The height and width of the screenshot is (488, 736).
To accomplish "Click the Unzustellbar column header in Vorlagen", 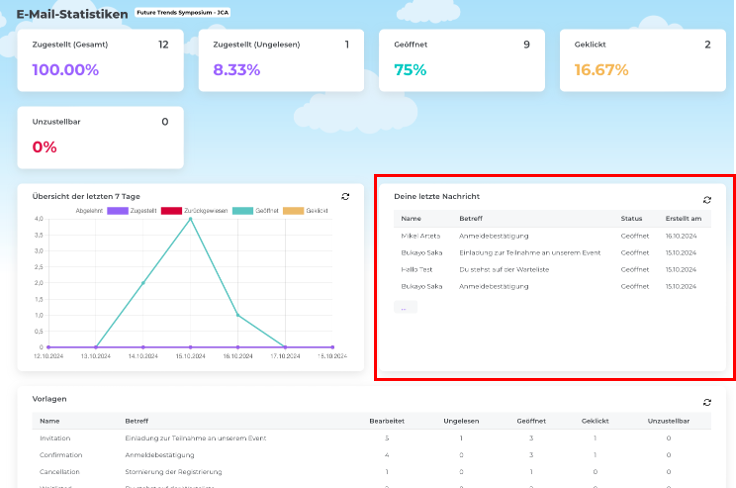I will pyautogui.click(x=669, y=421).
